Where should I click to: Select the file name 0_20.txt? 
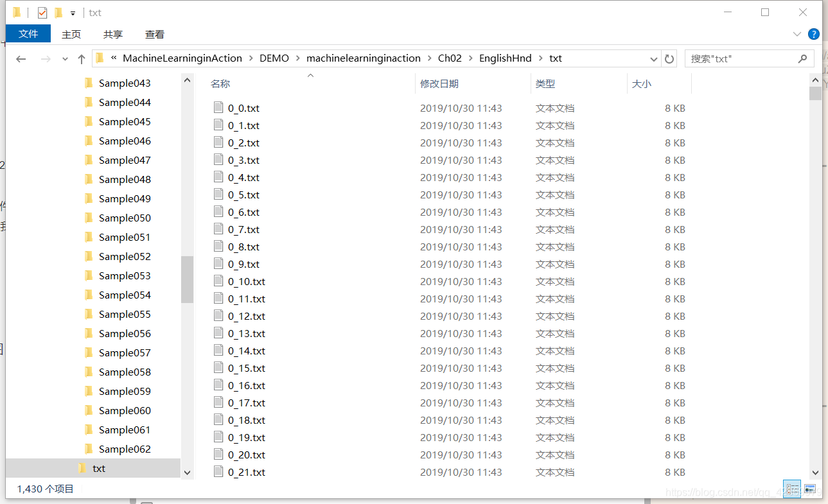pos(247,455)
